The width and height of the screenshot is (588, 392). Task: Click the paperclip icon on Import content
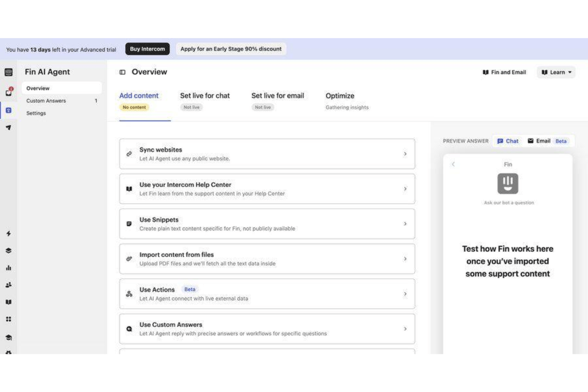129,259
